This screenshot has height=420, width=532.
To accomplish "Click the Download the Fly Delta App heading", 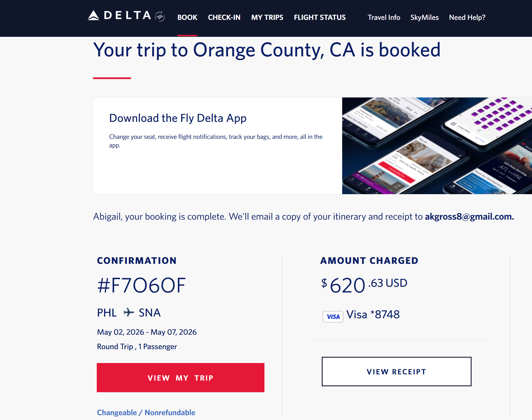I will 178,118.
